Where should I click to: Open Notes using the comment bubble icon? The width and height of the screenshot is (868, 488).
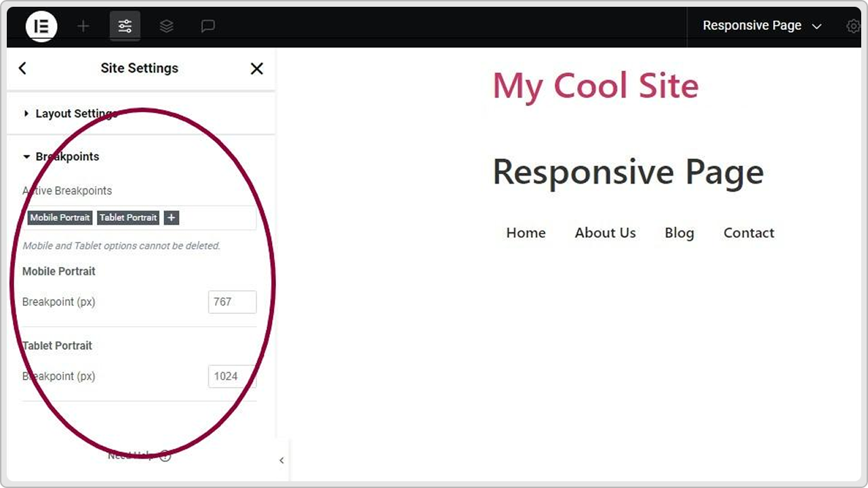pos(208,26)
